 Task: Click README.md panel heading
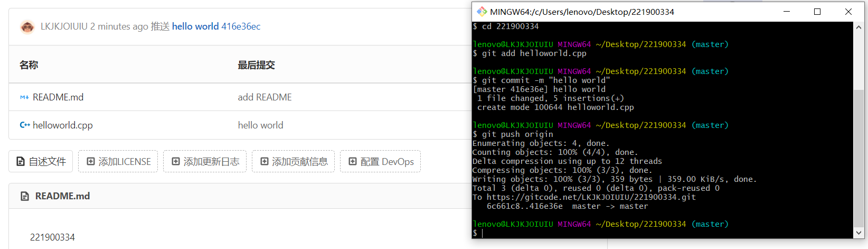click(x=62, y=196)
